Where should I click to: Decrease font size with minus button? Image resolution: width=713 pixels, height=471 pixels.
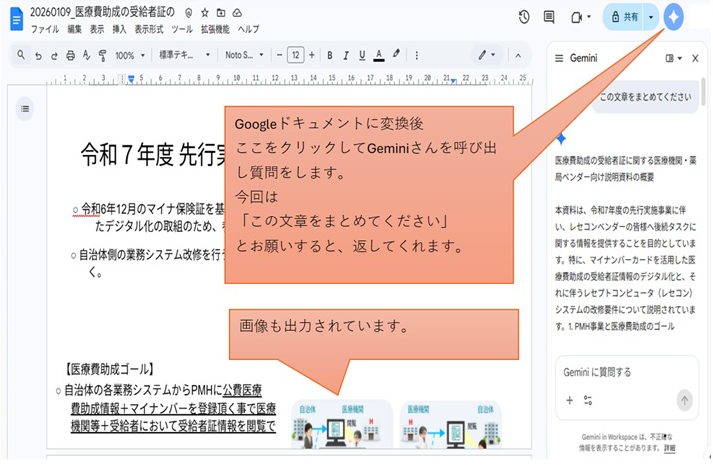(279, 55)
